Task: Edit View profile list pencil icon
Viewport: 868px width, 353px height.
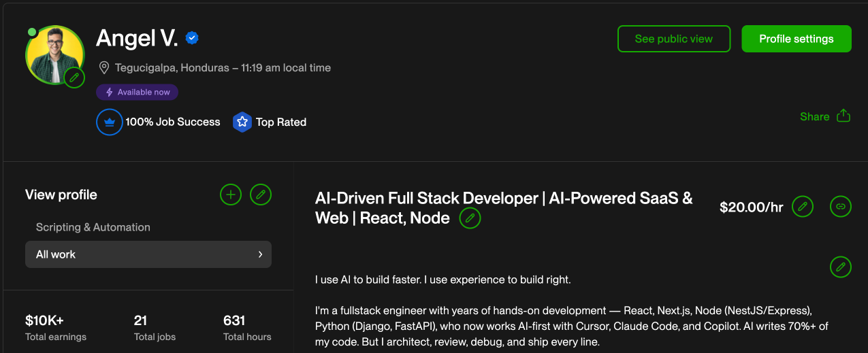Action: click(261, 195)
